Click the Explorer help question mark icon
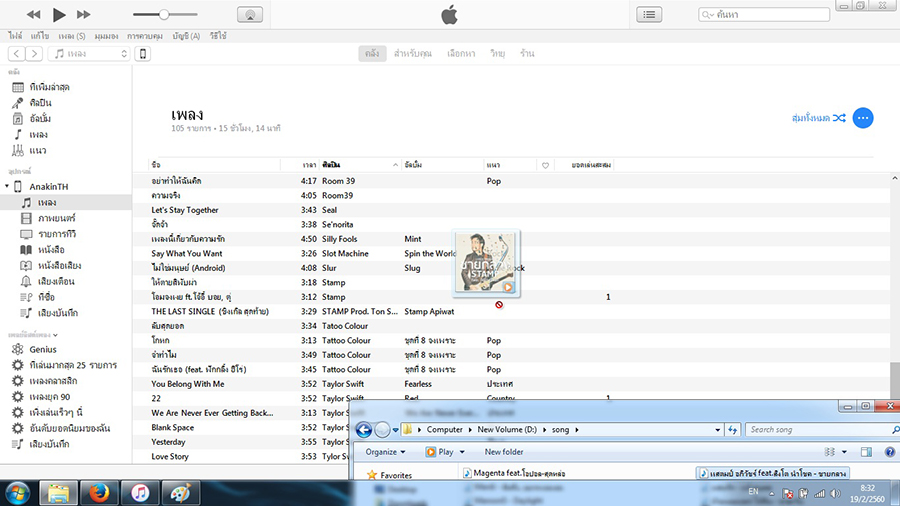900x506 pixels. [889, 452]
